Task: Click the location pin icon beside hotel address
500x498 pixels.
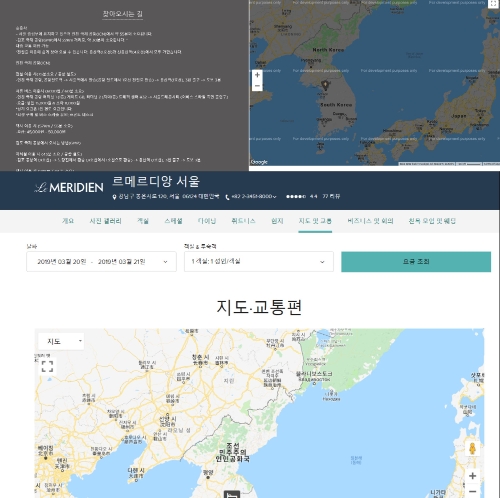Action: click(114, 197)
